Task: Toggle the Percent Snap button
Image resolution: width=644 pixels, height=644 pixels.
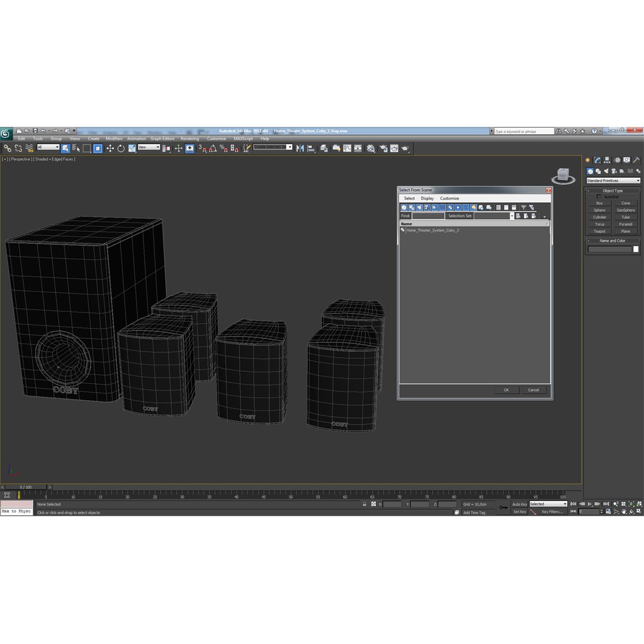Action: [224, 148]
